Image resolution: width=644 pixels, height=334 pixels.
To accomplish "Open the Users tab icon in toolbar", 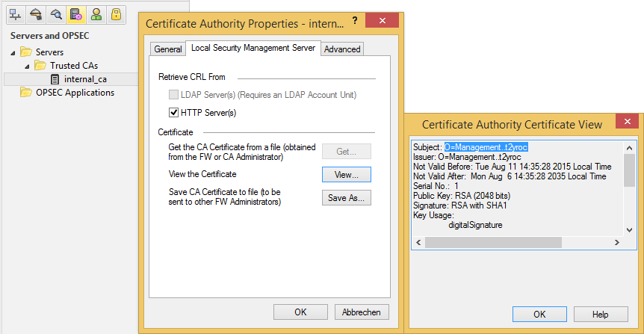I will coord(96,13).
